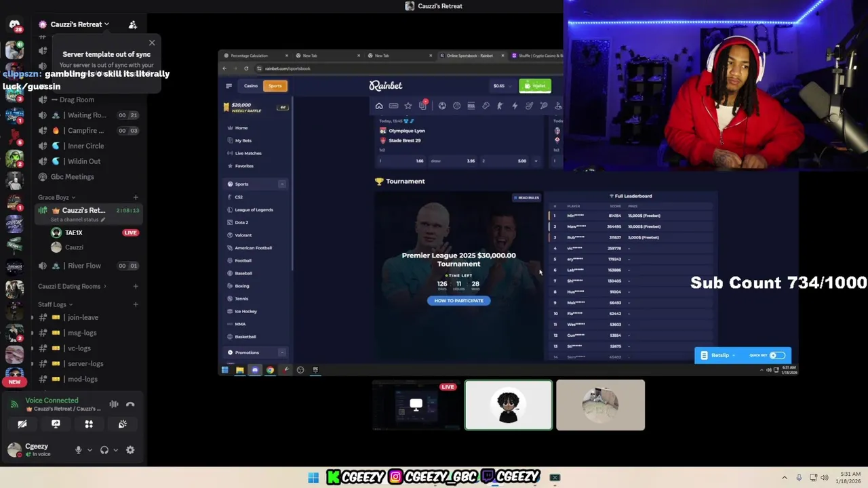Viewport: 868px width, 488px height.
Task: Select the basketball sport icon
Action: (x=456, y=106)
